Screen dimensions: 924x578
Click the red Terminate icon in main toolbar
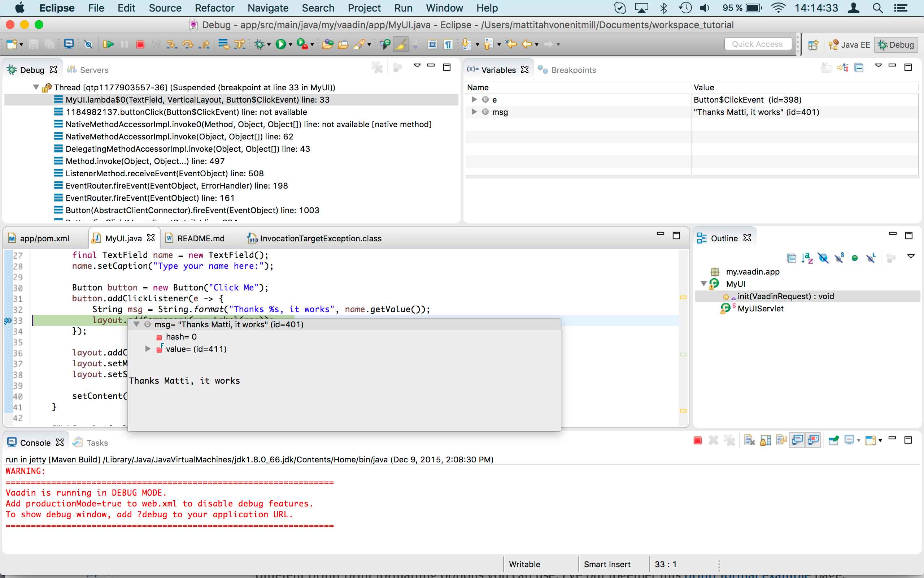pyautogui.click(x=140, y=44)
